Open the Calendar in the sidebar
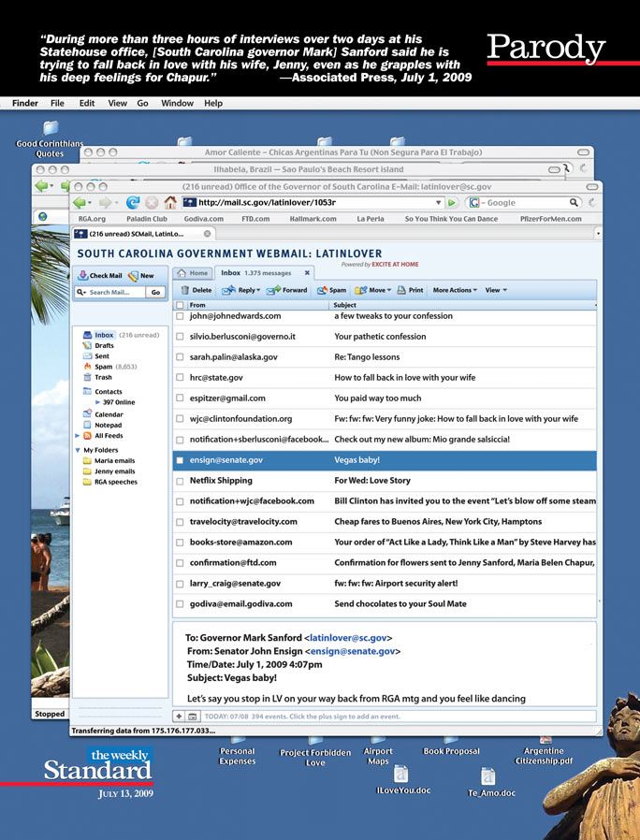The image size is (640, 840). point(108,413)
